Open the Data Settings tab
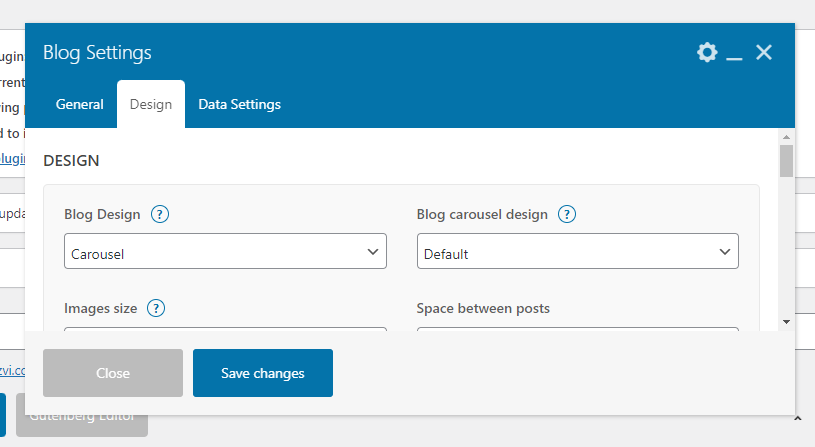Viewport: 815px width, 447px height. point(239,104)
